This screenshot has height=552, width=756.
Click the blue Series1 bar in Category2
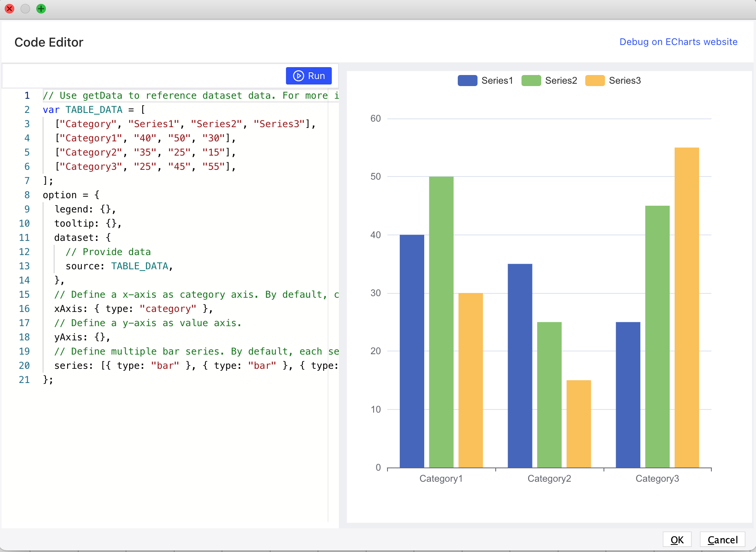tap(520, 366)
